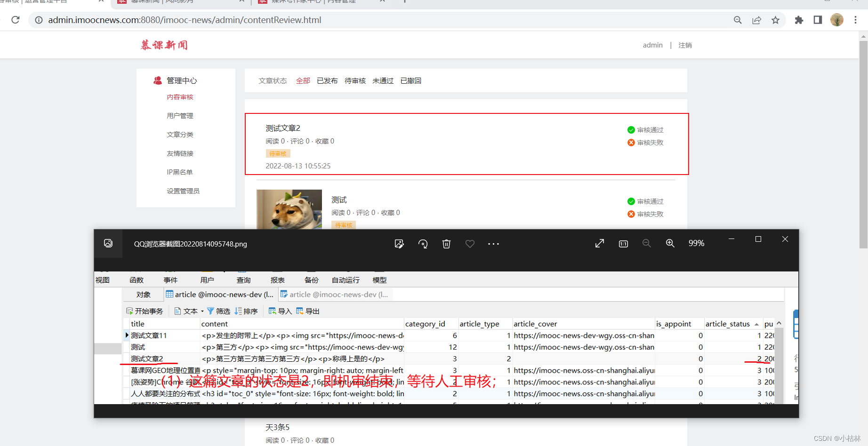Toggle the Chrome side panel

pos(818,20)
